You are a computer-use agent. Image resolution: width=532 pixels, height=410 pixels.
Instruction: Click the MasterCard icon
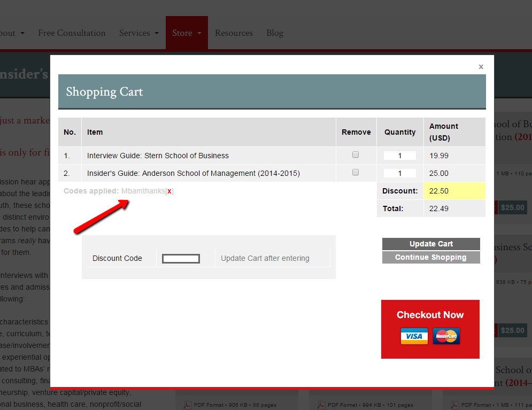446,336
